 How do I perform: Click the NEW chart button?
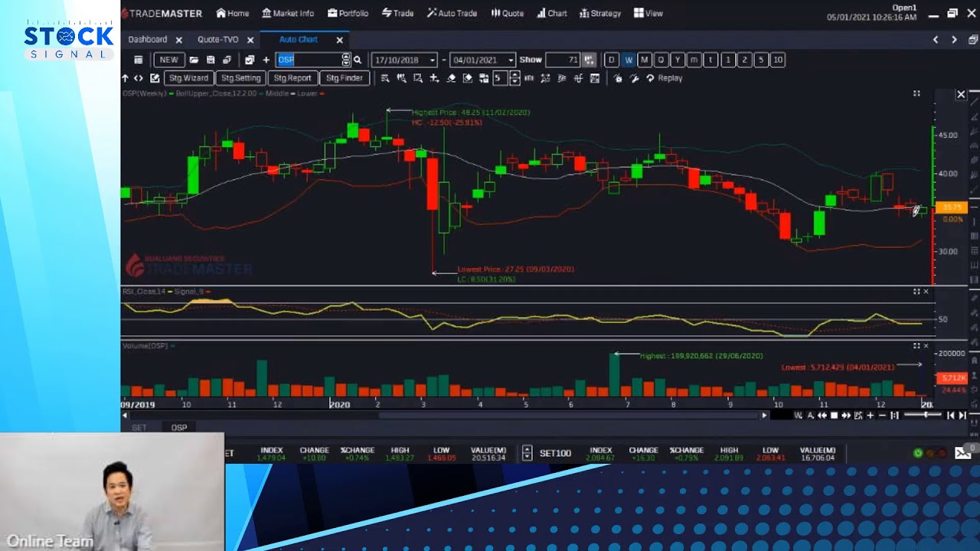pos(168,60)
